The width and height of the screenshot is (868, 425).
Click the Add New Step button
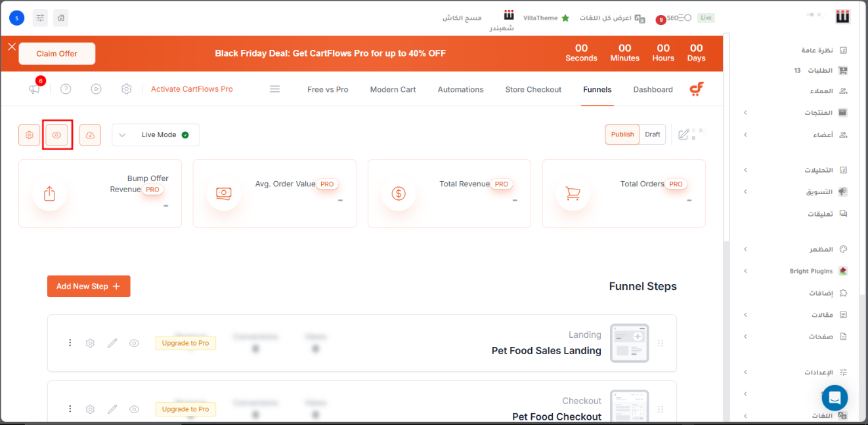tap(89, 287)
